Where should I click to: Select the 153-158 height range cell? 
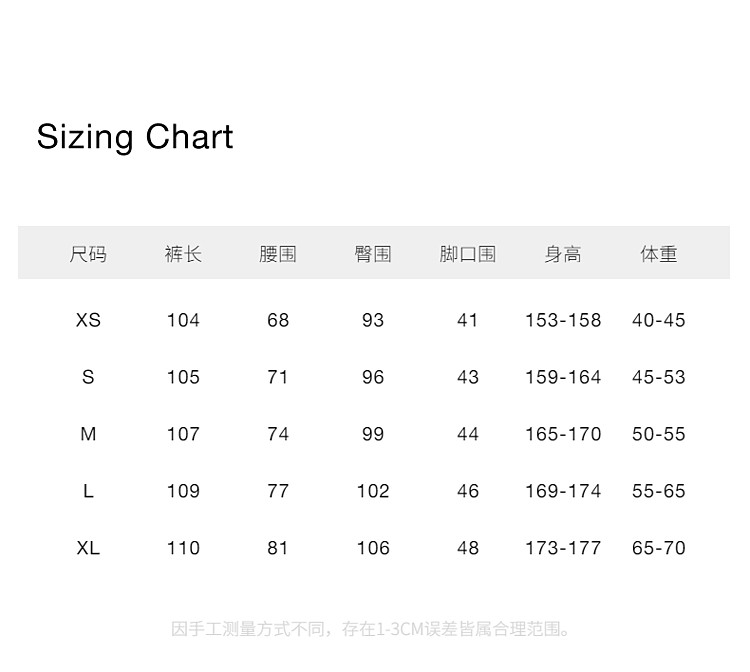(563, 320)
